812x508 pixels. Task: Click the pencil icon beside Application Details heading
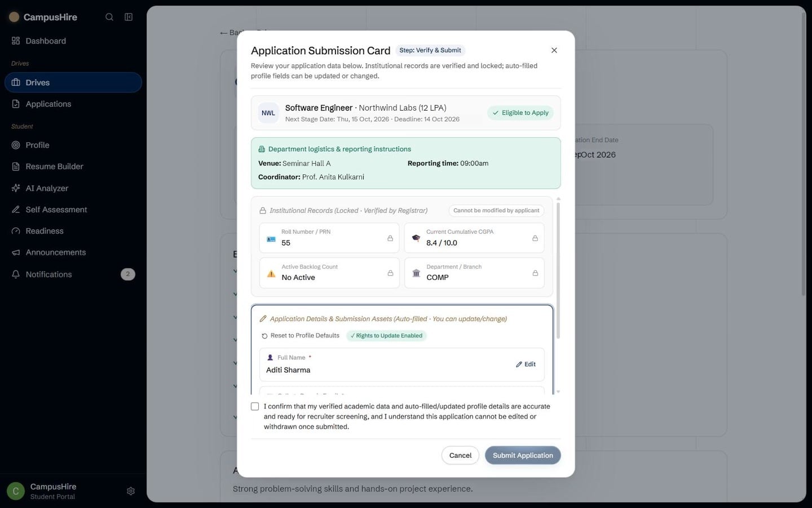(263, 319)
